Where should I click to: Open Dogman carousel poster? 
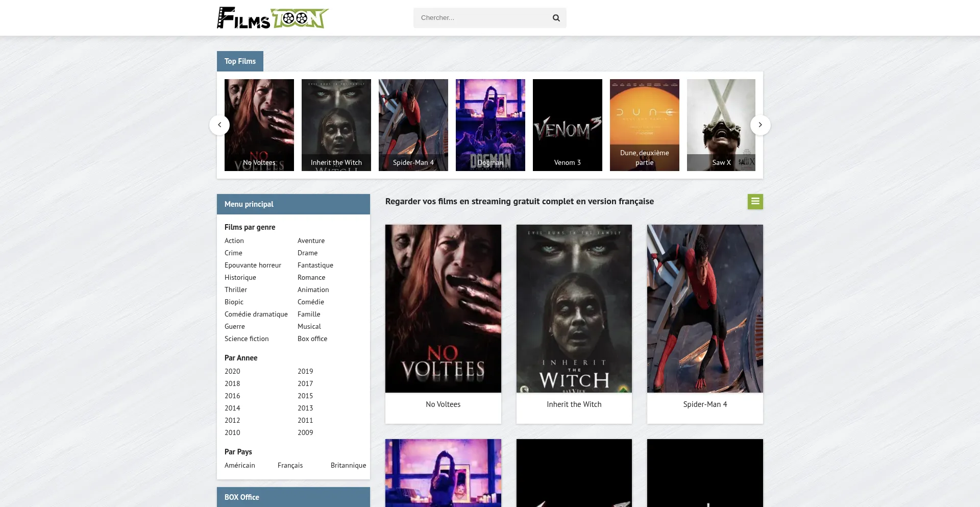click(491, 125)
